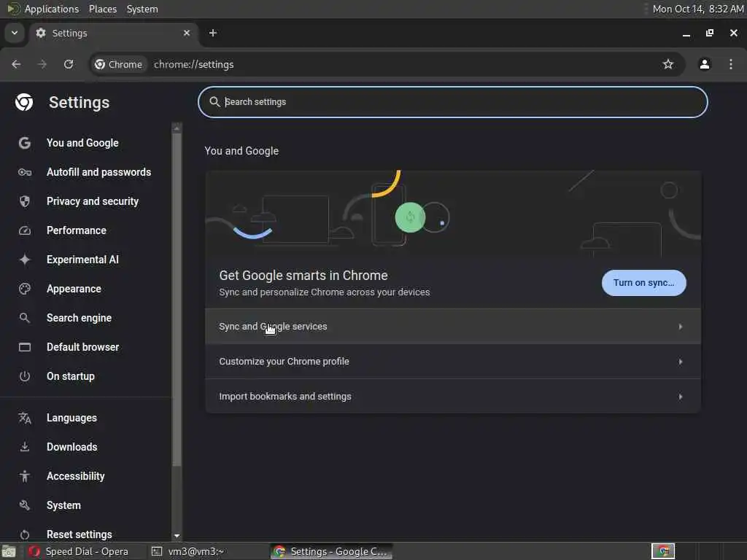747x560 pixels.
Task: Click the forward navigation arrow
Action: [x=42, y=64]
